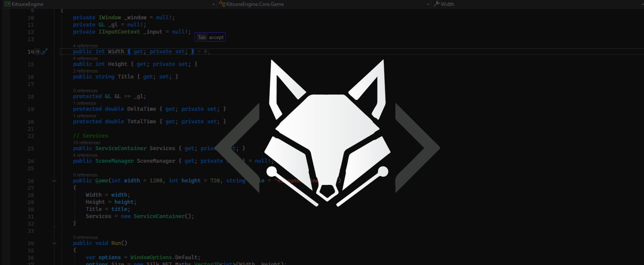Image resolution: width=644 pixels, height=265 pixels.
Task: Click line number 36 in the gutter
Action: [31, 257]
